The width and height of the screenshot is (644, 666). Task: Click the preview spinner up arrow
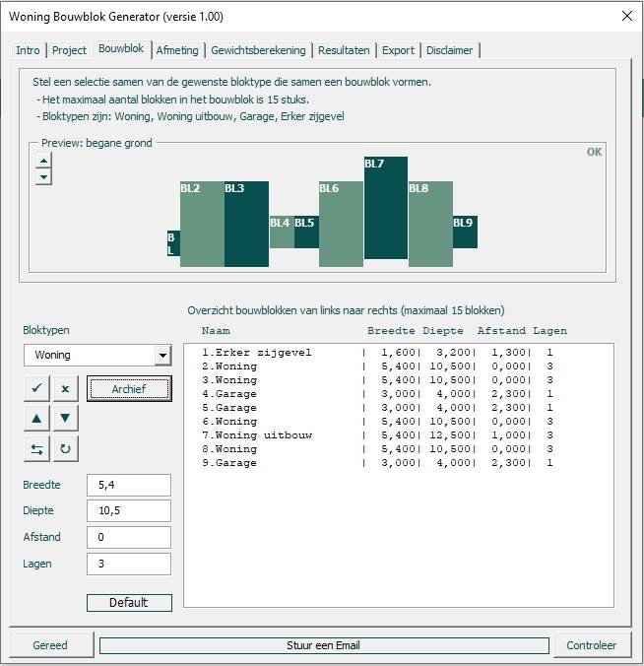click(x=43, y=162)
